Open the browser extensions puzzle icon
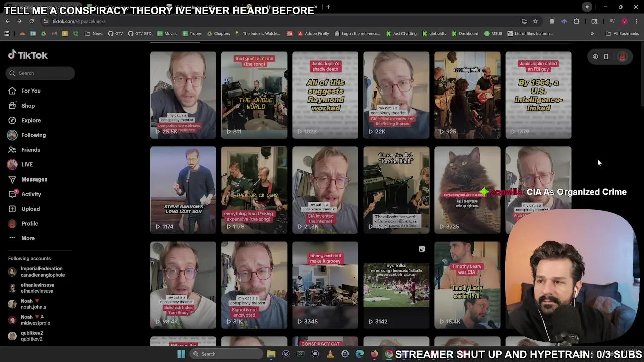This screenshot has width=644, height=362. click(x=576, y=21)
